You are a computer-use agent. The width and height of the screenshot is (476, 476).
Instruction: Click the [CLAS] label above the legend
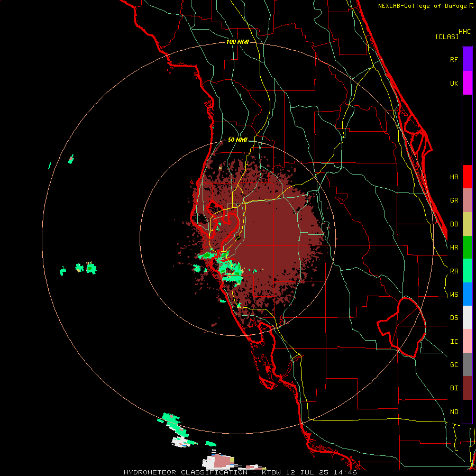[x=447, y=37]
